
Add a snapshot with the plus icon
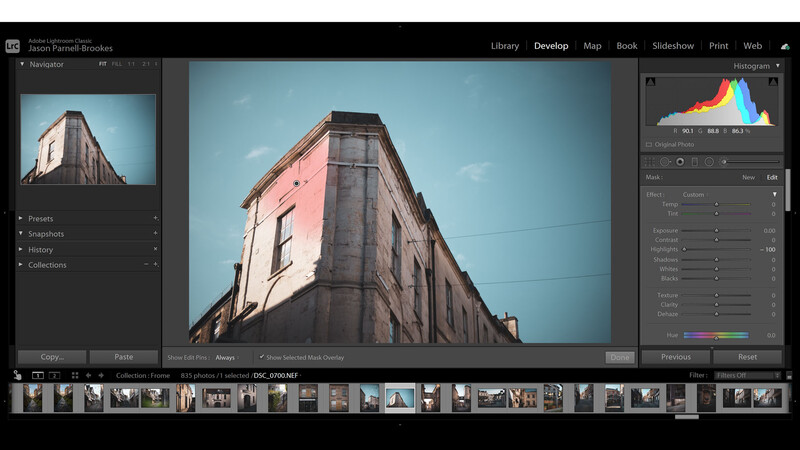(x=156, y=234)
